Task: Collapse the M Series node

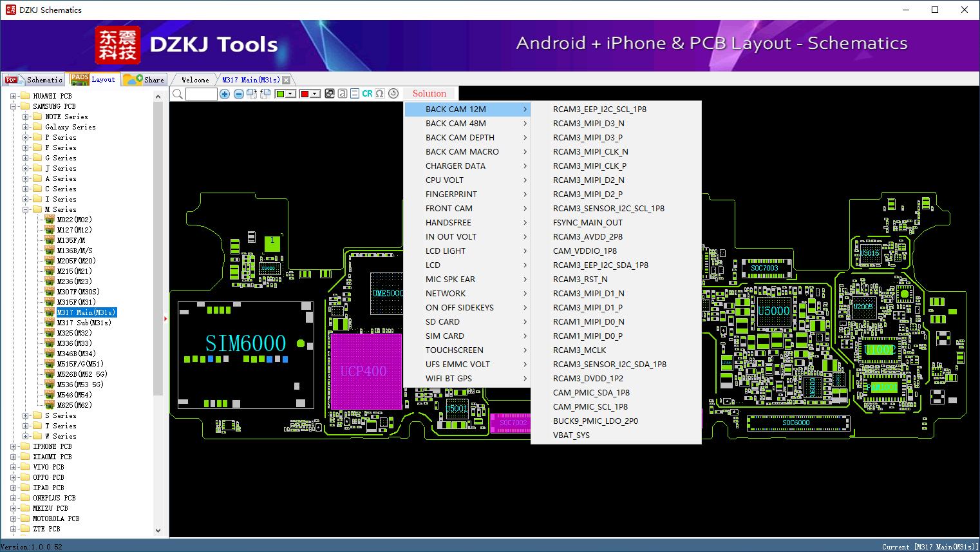Action: (26, 209)
